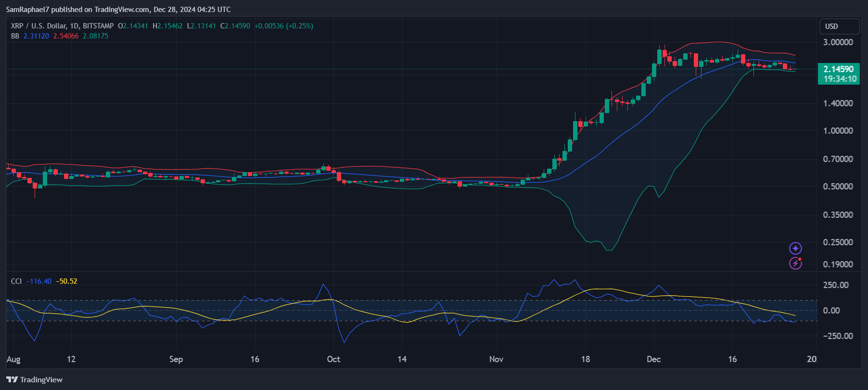The width and height of the screenshot is (868, 390).
Task: Click the BB indicator legend label
Action: (15, 36)
